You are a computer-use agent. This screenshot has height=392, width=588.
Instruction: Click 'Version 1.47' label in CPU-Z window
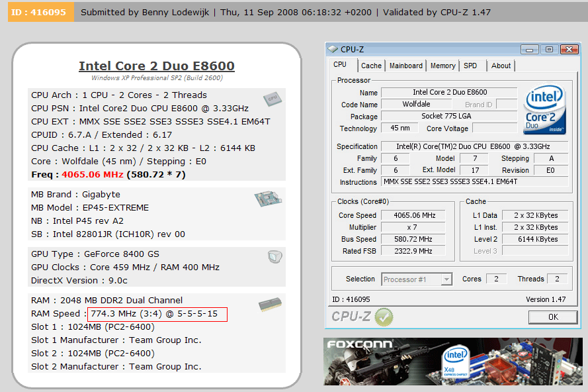pos(546,299)
